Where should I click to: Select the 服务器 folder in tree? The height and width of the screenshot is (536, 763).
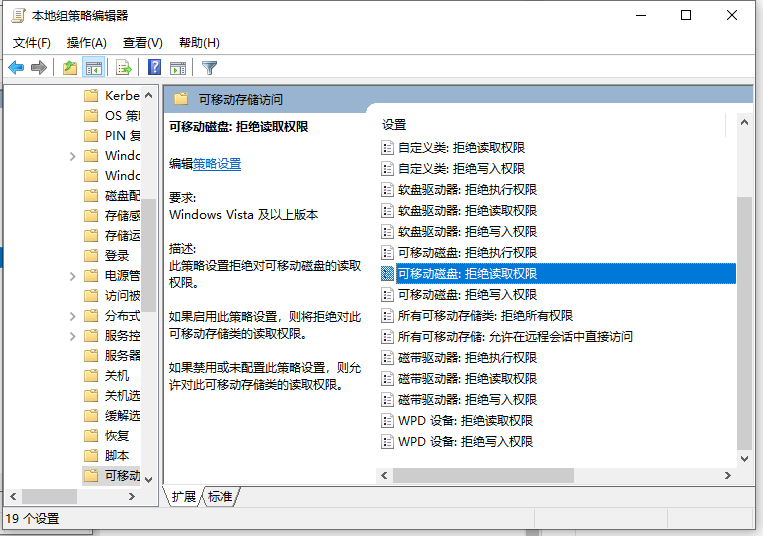111,356
